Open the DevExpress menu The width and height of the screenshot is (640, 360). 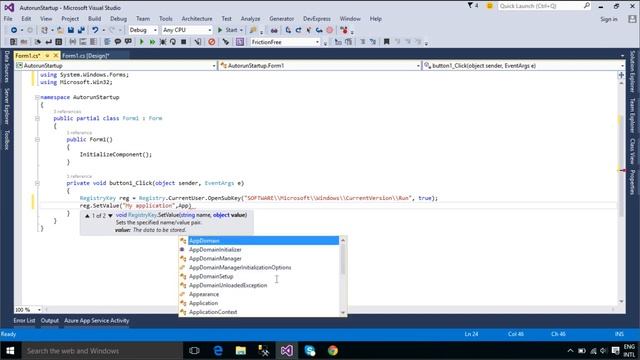coord(317,19)
